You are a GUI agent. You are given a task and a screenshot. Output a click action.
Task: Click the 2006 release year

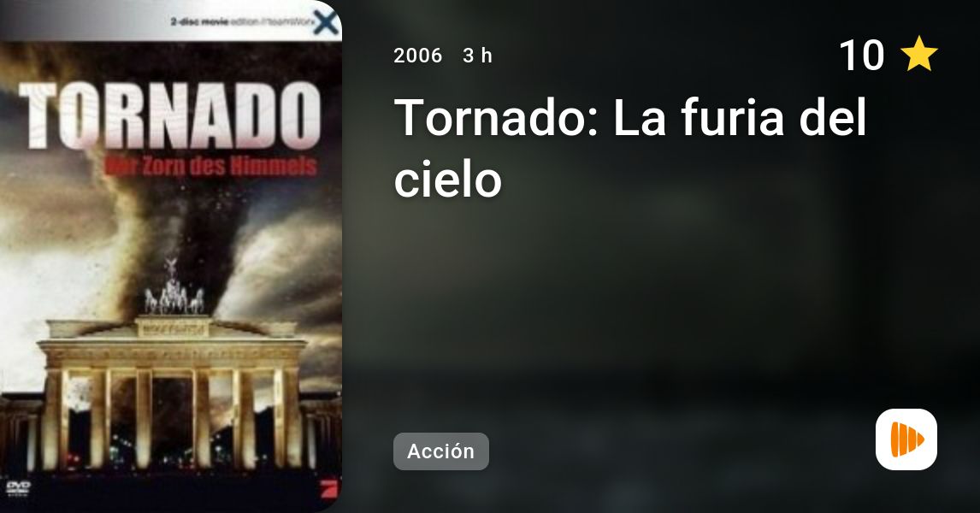coord(417,56)
